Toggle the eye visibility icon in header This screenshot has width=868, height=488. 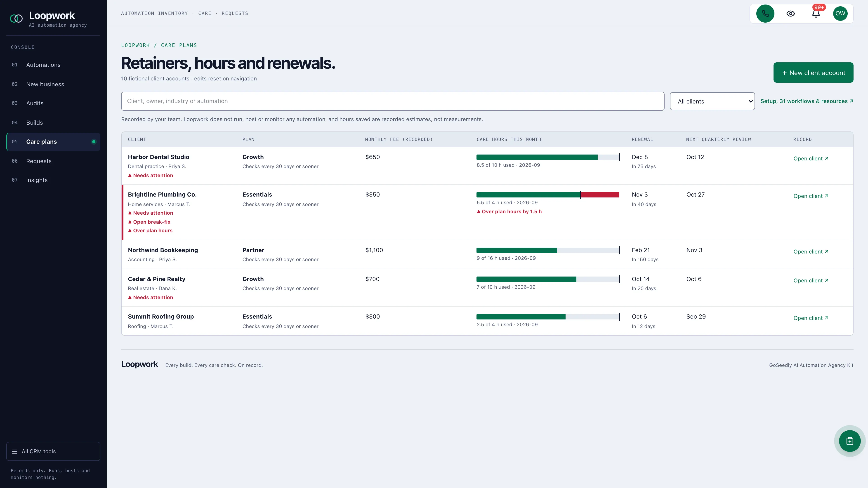click(790, 14)
